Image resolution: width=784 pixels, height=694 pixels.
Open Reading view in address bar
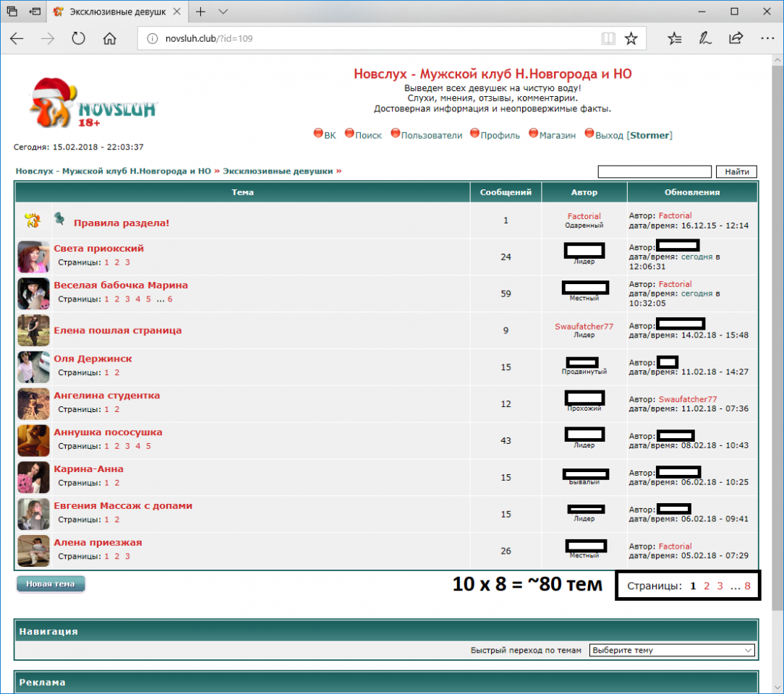pyautogui.click(x=608, y=38)
